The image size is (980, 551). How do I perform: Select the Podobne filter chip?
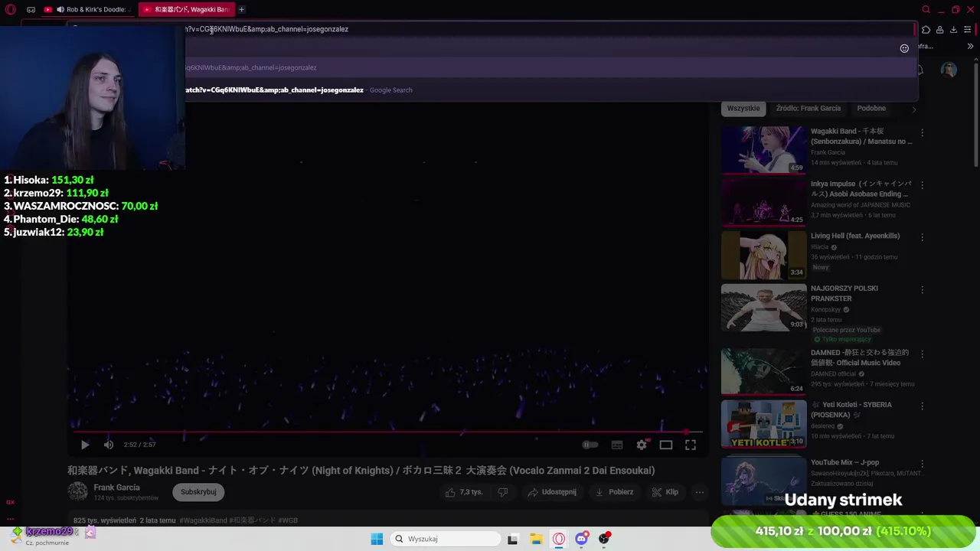pyautogui.click(x=871, y=108)
